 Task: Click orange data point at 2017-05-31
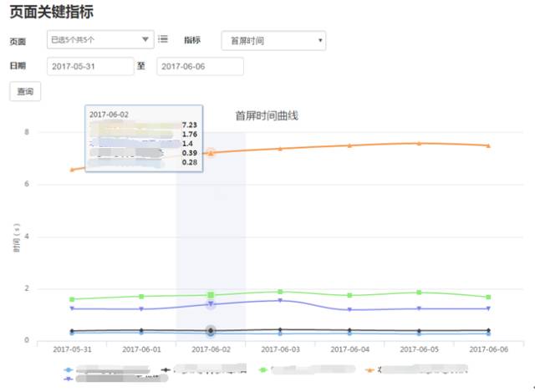(x=72, y=170)
